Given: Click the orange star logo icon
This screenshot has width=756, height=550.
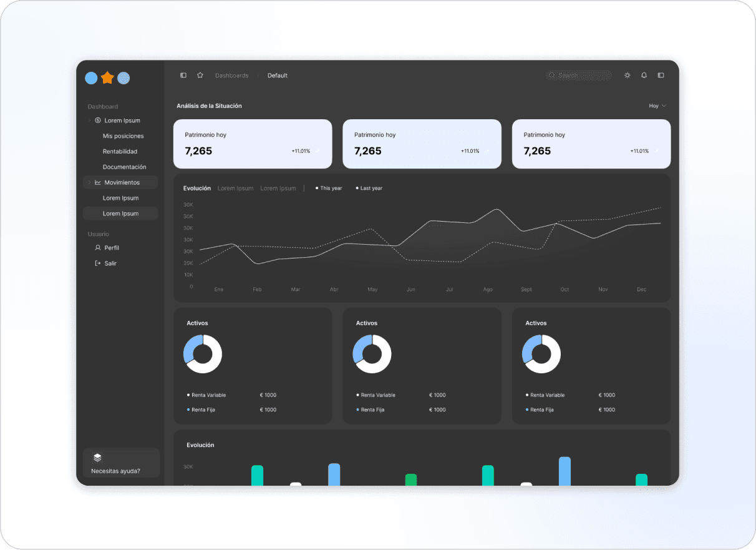Looking at the screenshot, I should click(x=107, y=78).
